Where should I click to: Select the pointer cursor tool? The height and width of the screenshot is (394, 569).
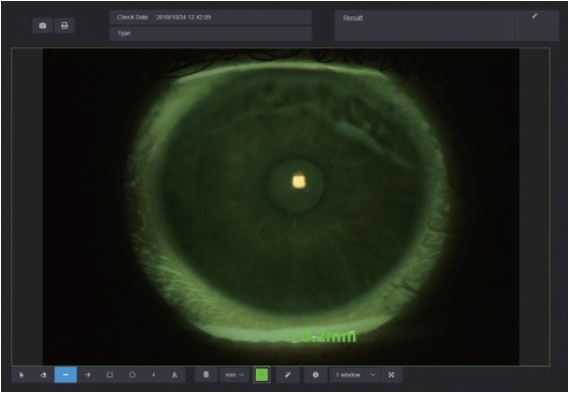point(21,375)
